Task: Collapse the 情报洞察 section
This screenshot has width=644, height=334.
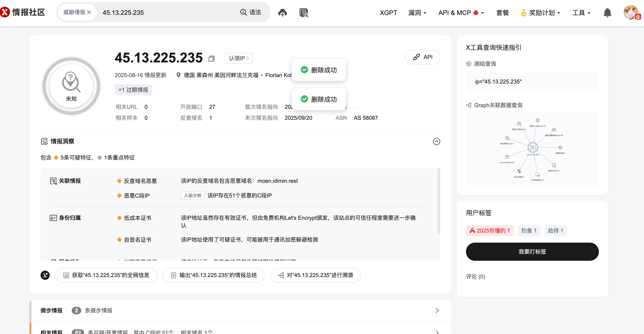Action: click(x=436, y=142)
